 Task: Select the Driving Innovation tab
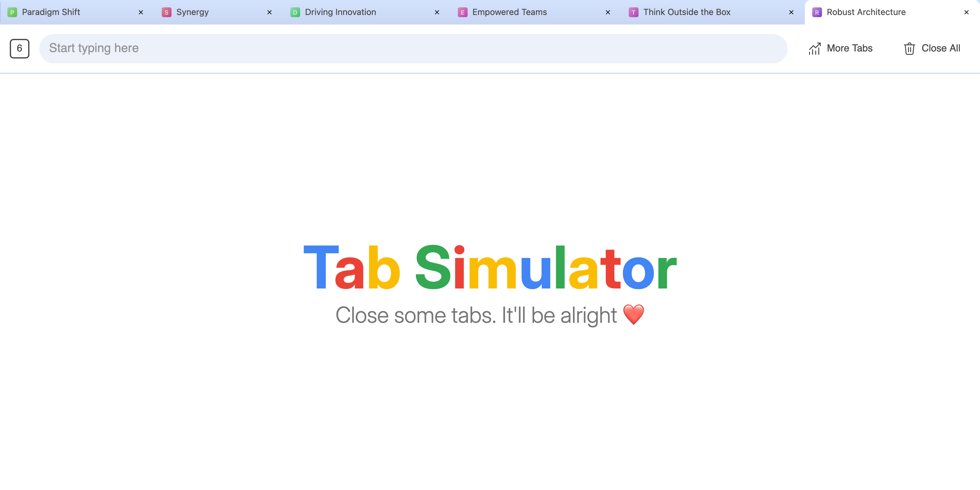point(341,12)
